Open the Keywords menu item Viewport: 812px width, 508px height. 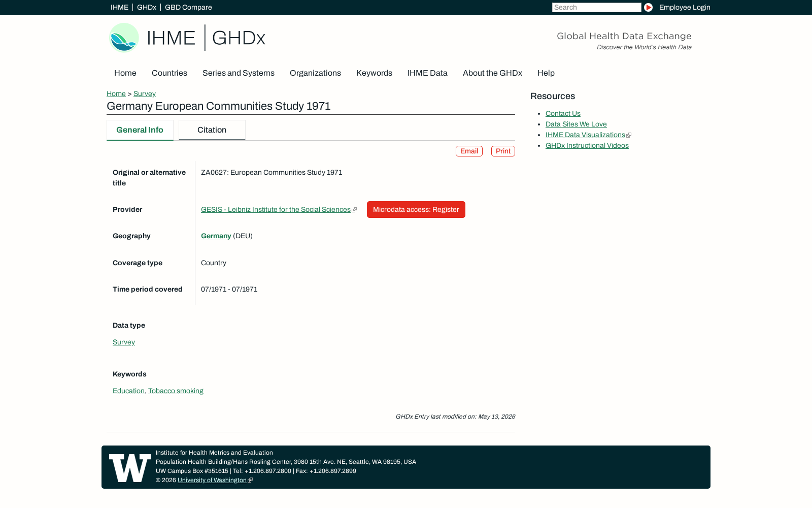pyautogui.click(x=374, y=73)
